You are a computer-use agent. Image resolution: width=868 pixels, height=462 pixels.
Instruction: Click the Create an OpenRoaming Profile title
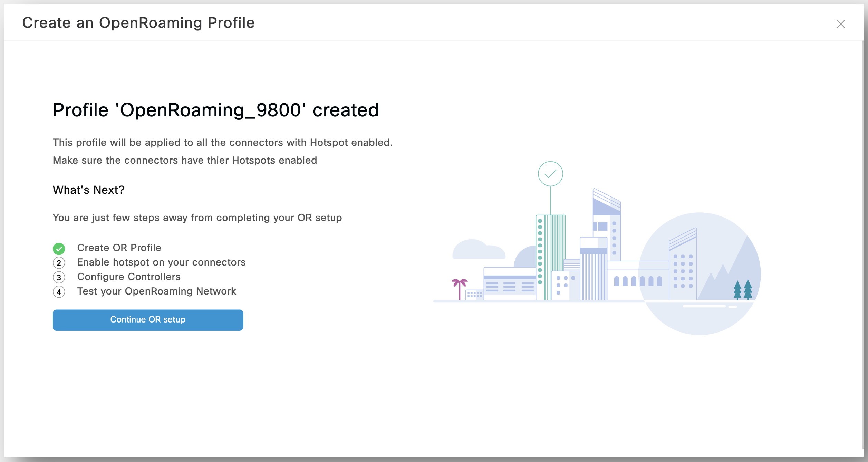(138, 23)
